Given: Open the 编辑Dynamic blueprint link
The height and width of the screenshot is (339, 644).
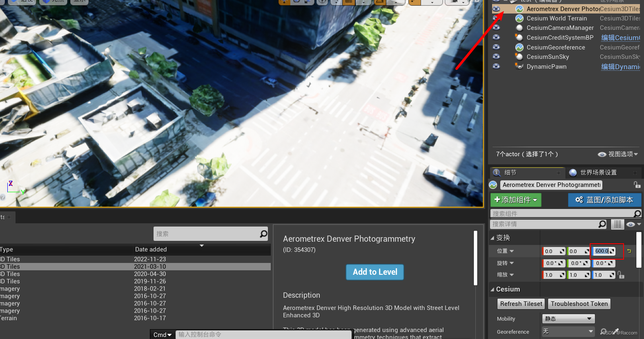Looking at the screenshot, I should point(620,67).
